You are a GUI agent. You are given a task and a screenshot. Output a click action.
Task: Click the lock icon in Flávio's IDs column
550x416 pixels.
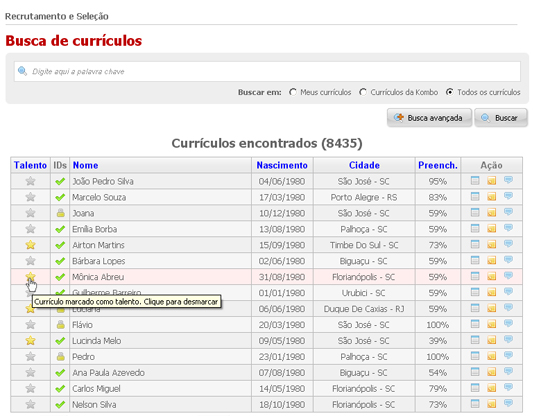60,324
